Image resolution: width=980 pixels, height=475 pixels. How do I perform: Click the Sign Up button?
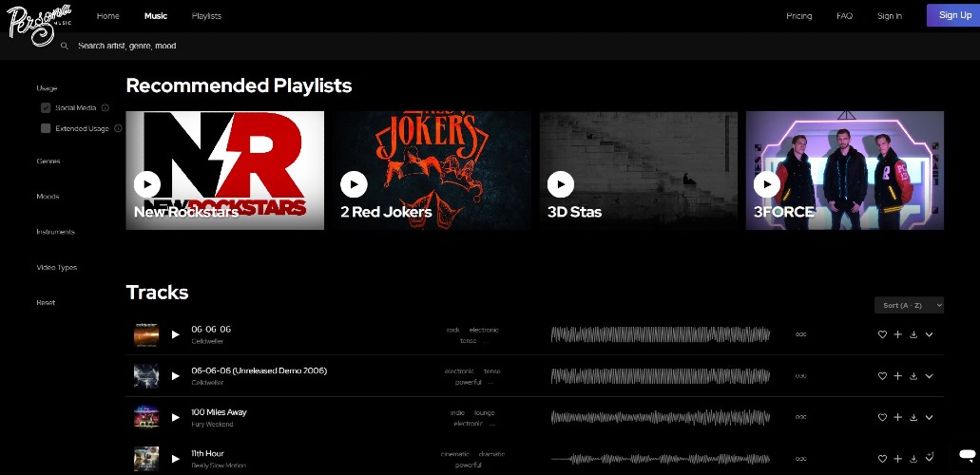click(x=953, y=15)
